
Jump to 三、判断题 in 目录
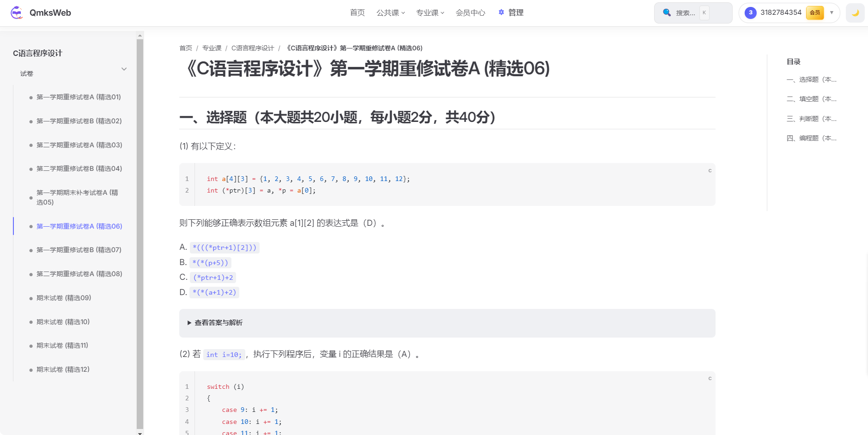point(812,119)
